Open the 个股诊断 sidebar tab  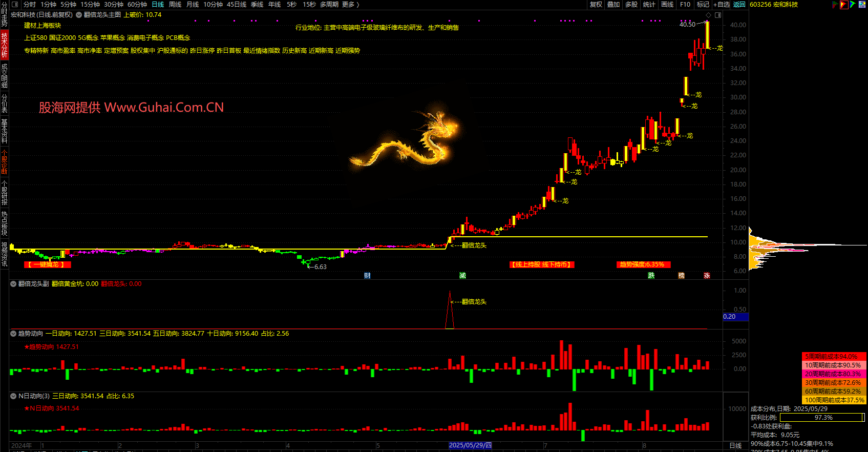(4, 161)
